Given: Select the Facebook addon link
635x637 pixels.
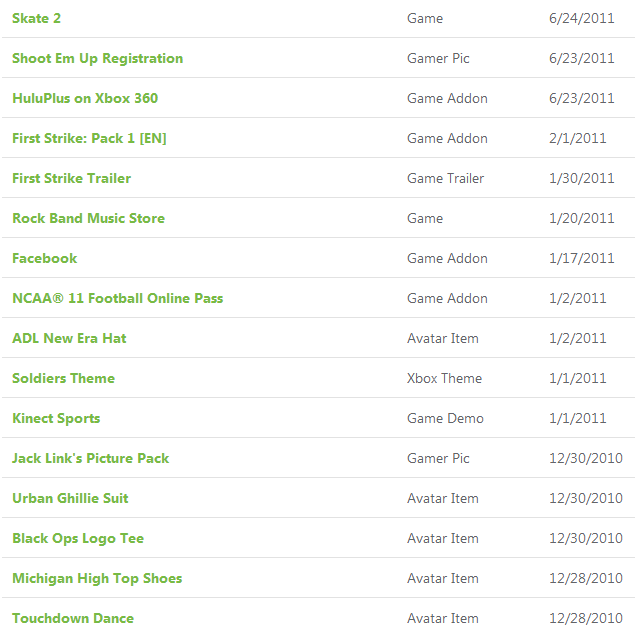Looking at the screenshot, I should tap(45, 258).
